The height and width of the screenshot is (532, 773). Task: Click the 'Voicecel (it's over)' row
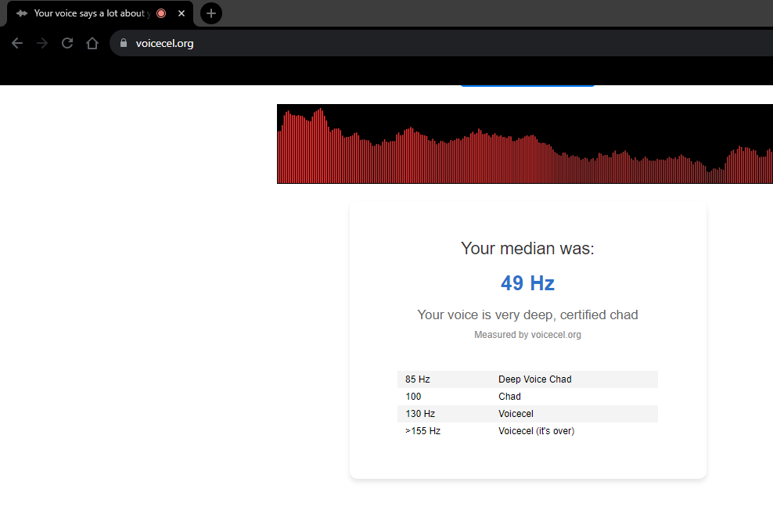527,430
